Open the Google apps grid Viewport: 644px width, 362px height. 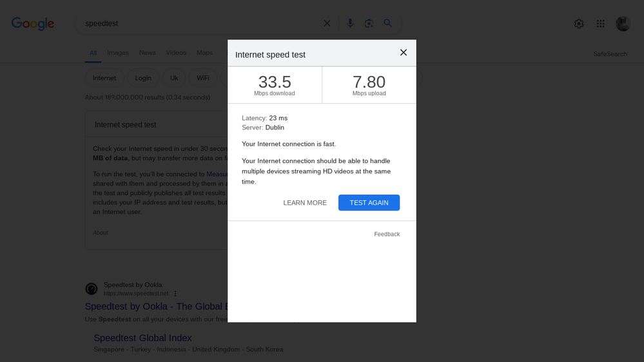point(601,24)
